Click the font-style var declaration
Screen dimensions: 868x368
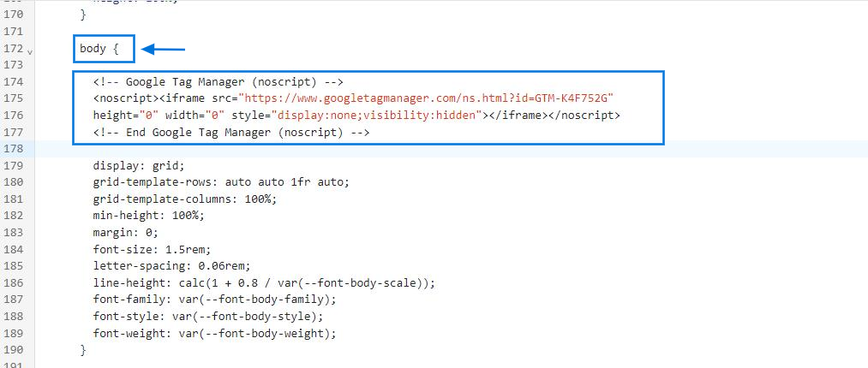(208, 317)
